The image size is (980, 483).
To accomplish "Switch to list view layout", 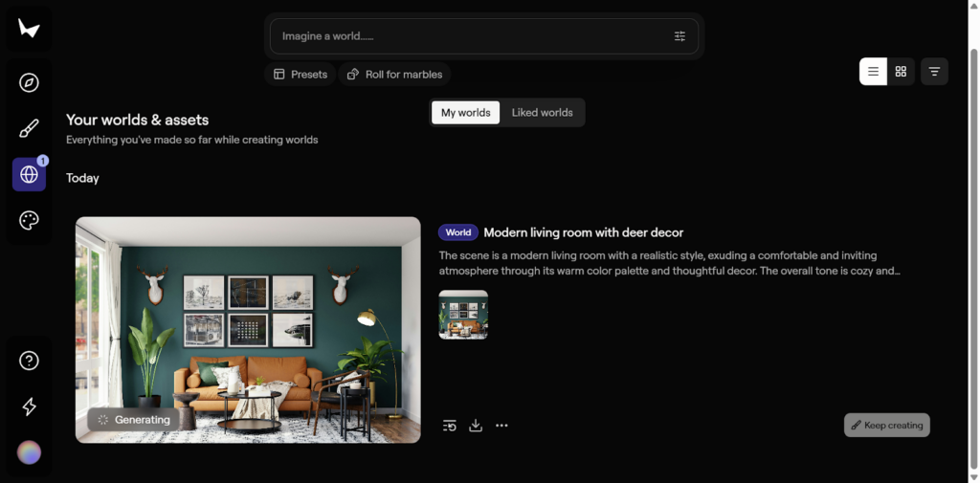I will tap(873, 72).
